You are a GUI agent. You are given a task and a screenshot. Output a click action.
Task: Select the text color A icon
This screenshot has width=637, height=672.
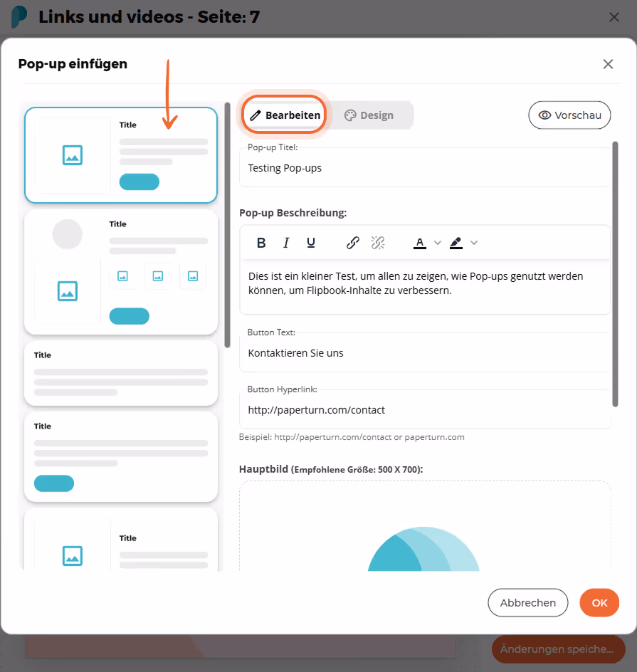point(420,243)
